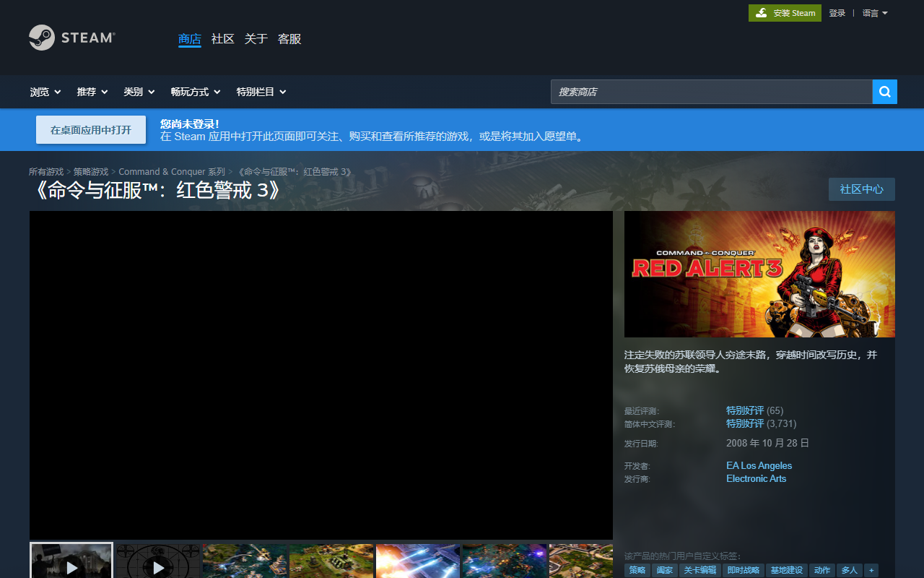924x578 pixels.
Task: Click the 策略 tag
Action: 637,570
